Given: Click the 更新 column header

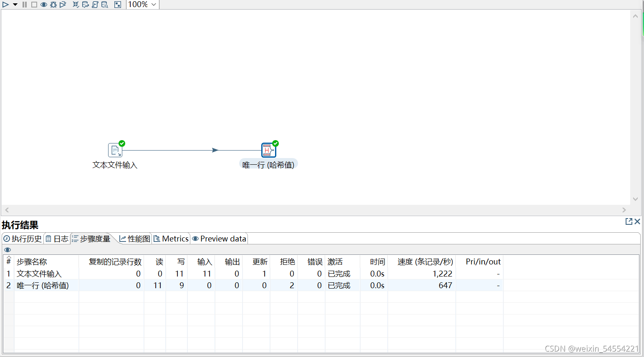Looking at the screenshot, I should click(x=256, y=262).
